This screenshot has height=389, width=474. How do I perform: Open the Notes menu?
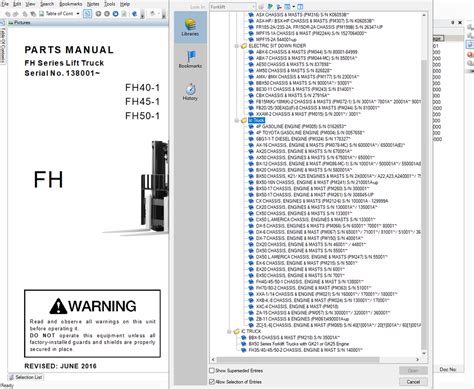(93, 4)
